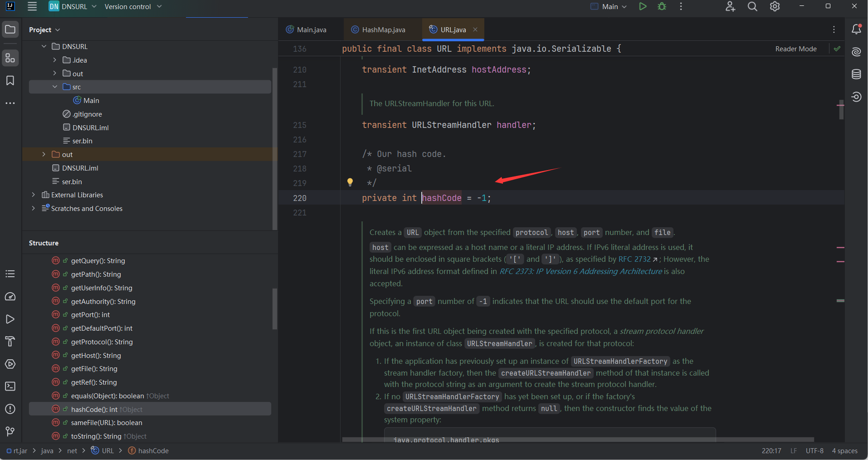Collapse the src folder
The height and width of the screenshot is (460, 868).
(54, 87)
